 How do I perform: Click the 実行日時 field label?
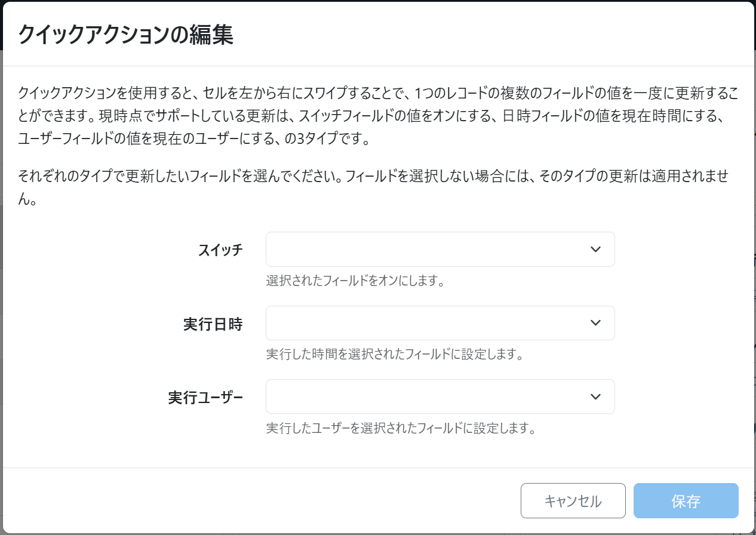point(213,324)
